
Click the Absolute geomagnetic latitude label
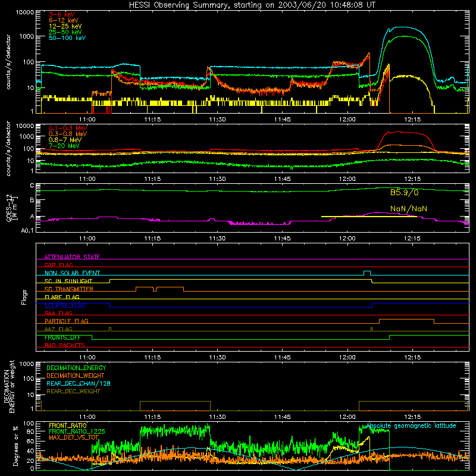point(411,426)
